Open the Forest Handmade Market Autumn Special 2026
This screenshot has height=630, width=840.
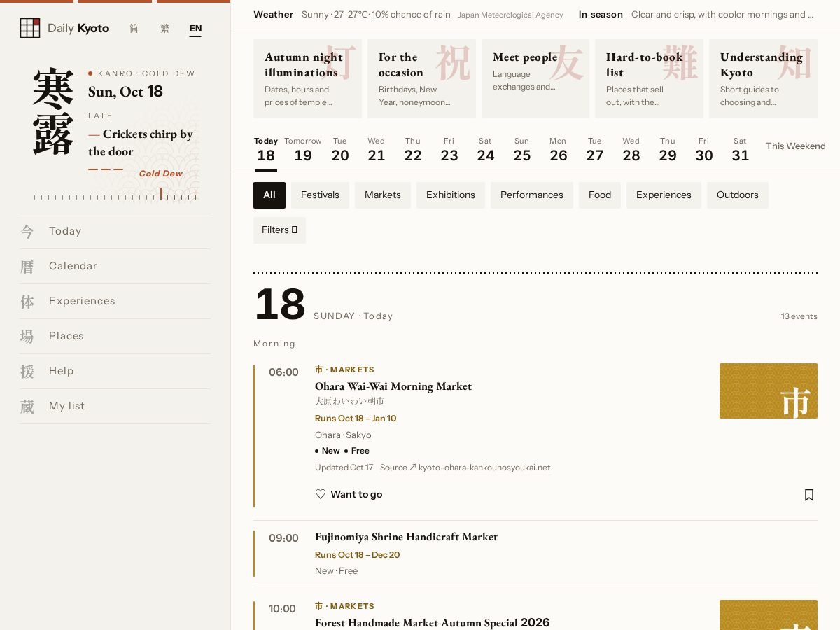(x=432, y=623)
